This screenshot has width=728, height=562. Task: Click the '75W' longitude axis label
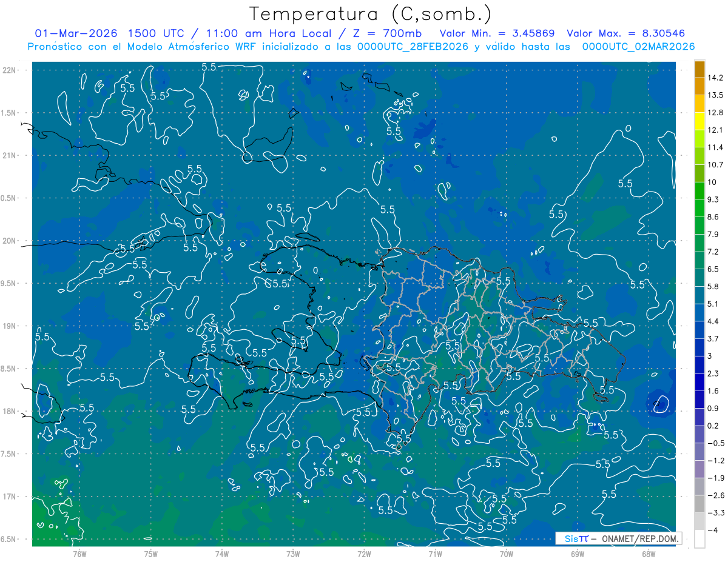click(x=151, y=554)
